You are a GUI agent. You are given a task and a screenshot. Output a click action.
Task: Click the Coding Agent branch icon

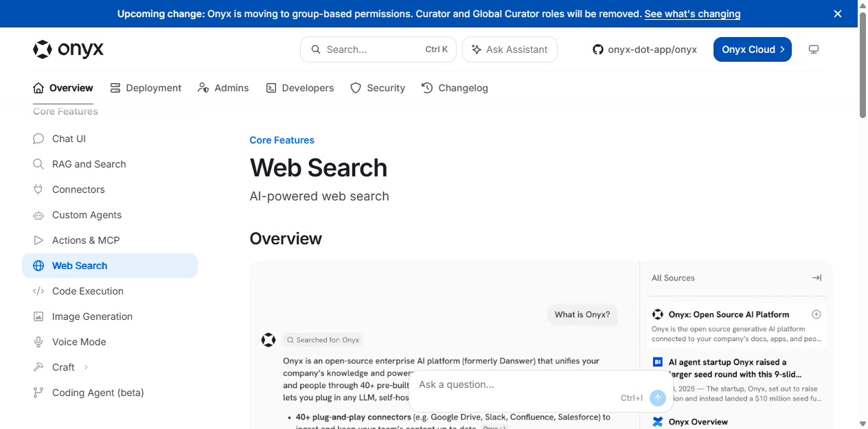pyautogui.click(x=38, y=393)
